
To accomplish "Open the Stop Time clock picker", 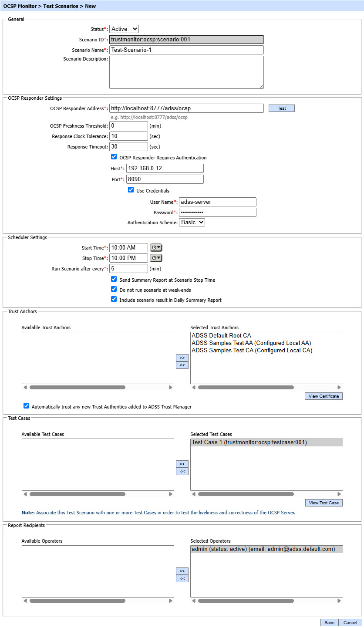I will pyautogui.click(x=156, y=258).
